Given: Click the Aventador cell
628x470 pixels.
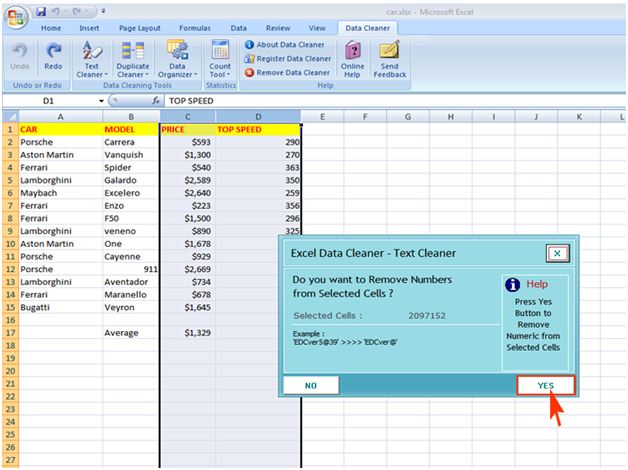Looking at the screenshot, I should 131,282.
